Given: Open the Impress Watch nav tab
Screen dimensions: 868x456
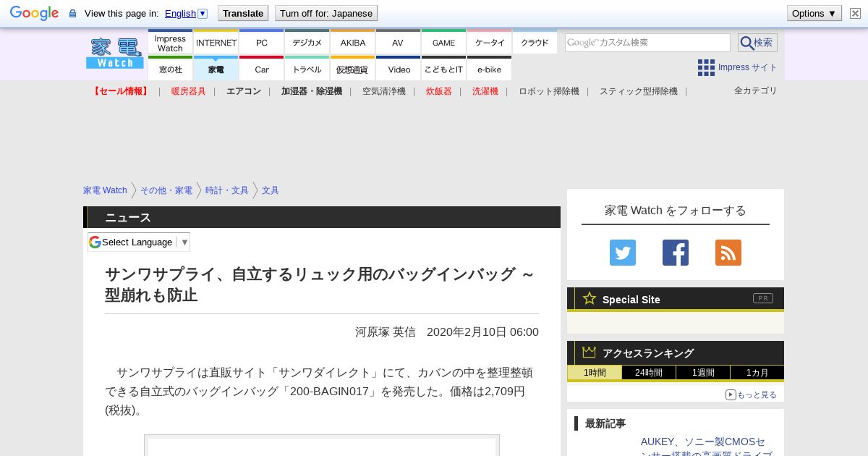Looking at the screenshot, I should (x=170, y=42).
